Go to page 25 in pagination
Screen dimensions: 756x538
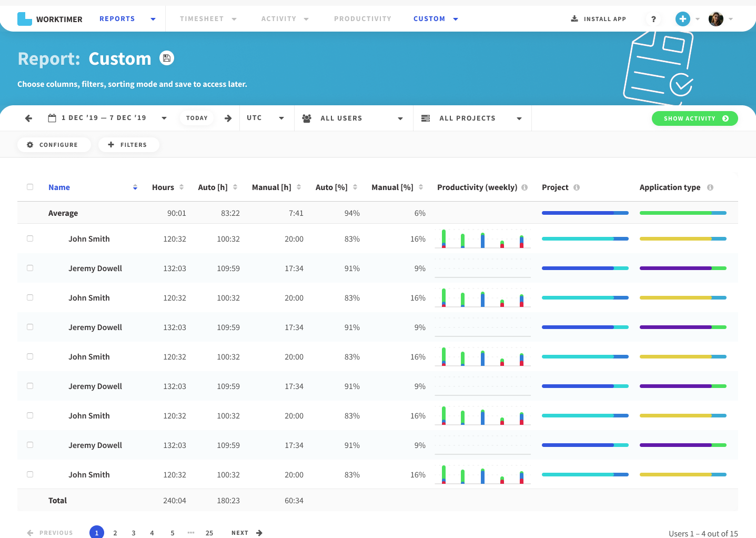point(209,533)
